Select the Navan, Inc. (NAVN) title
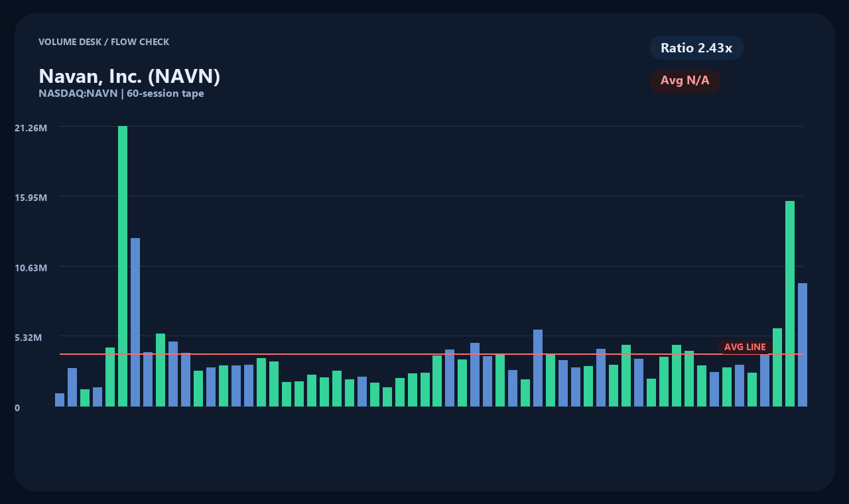The width and height of the screenshot is (849, 504). click(129, 76)
